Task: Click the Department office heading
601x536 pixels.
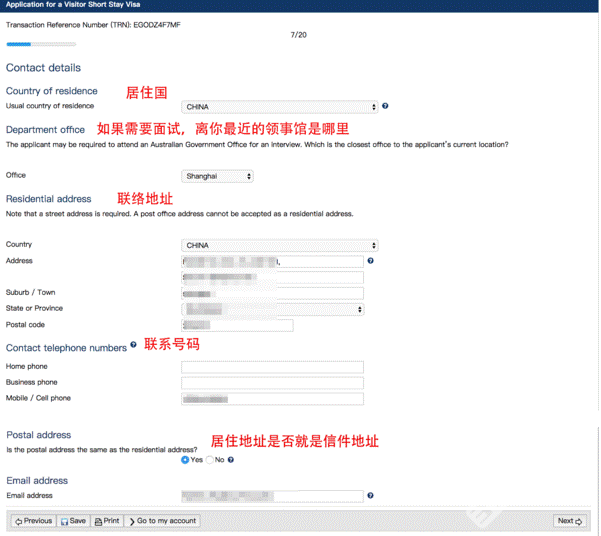Action: coord(45,130)
